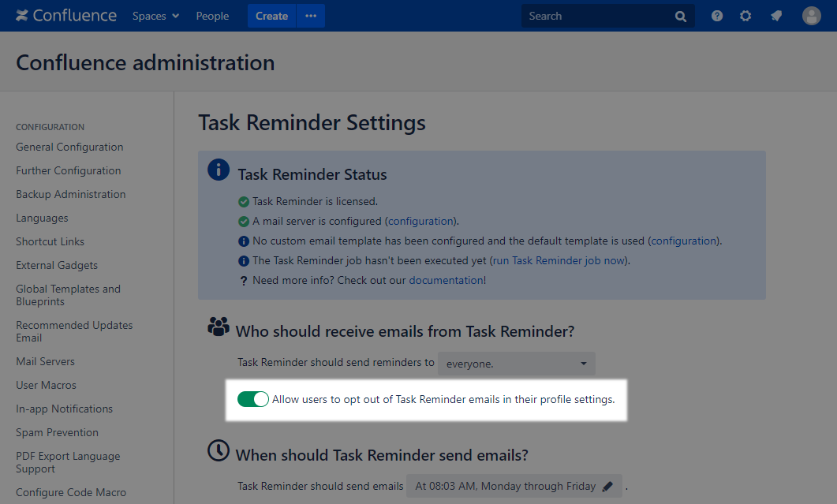Viewport: 837px width, 504px height.
Task: Open PDF Export Language Support
Action: pos(68,462)
